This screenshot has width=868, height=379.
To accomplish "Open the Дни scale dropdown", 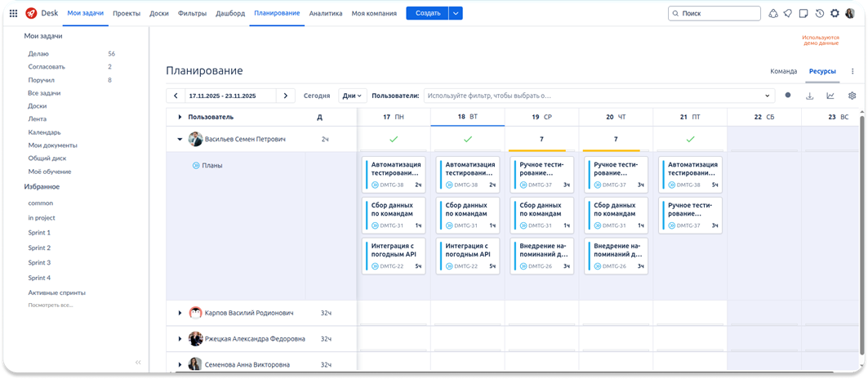I will (353, 96).
